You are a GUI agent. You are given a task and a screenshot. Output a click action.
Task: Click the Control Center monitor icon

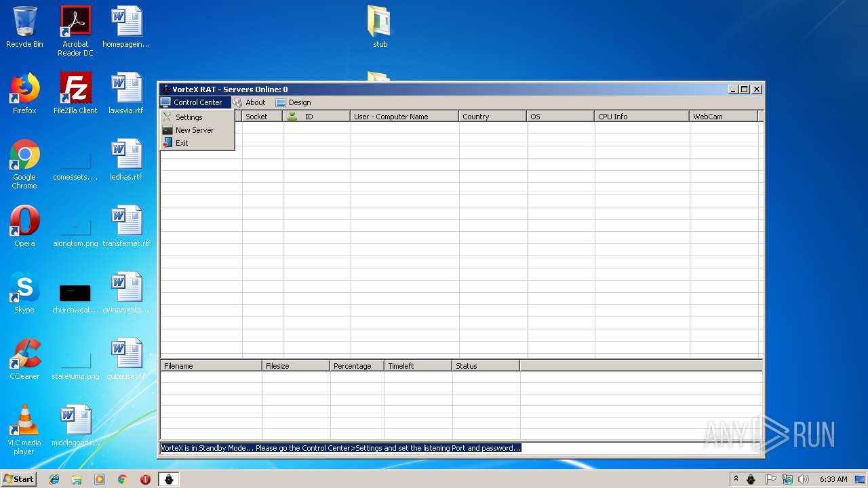click(165, 102)
